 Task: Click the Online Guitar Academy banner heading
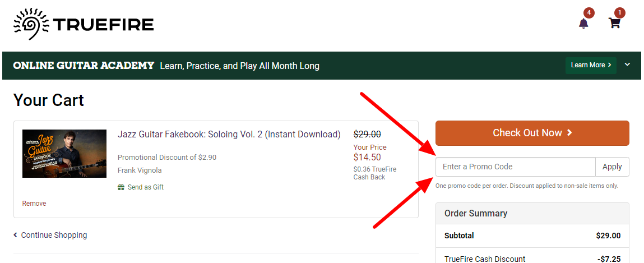pos(84,66)
